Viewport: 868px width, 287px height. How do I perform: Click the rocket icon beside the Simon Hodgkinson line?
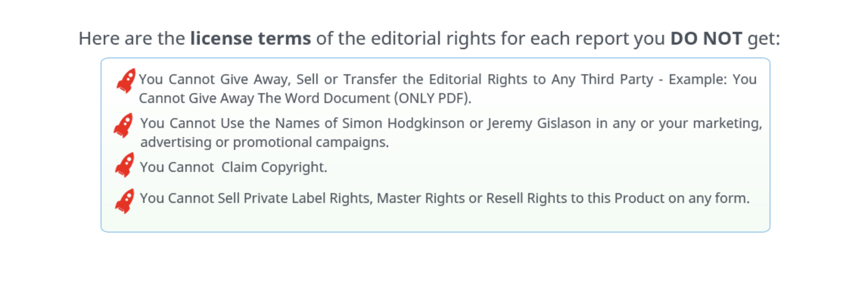click(123, 125)
